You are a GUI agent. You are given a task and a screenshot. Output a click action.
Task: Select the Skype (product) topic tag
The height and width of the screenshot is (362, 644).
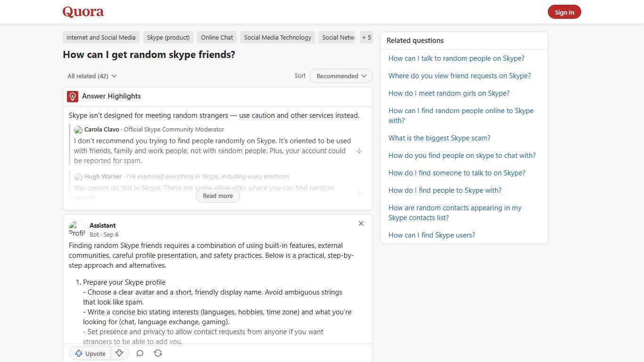pos(168,37)
